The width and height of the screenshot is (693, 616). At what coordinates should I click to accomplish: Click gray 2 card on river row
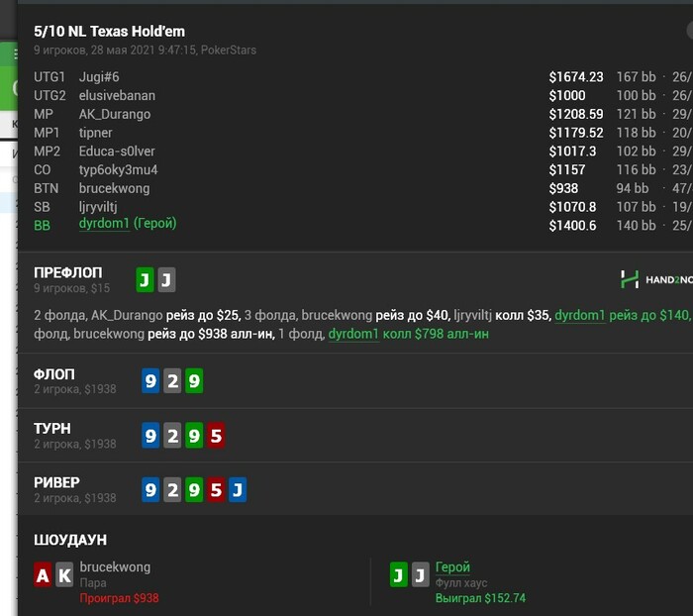[172, 489]
